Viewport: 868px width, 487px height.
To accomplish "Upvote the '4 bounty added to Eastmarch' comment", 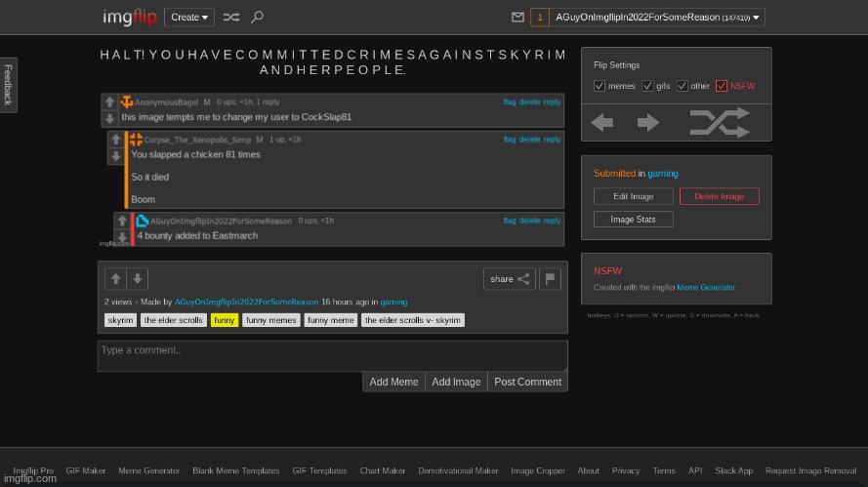I will (122, 221).
